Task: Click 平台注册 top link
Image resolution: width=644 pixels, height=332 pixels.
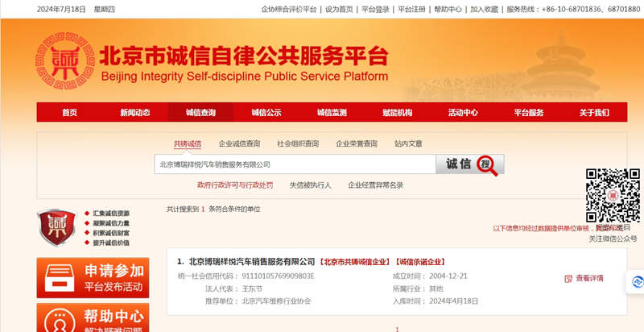Action: pos(411,9)
